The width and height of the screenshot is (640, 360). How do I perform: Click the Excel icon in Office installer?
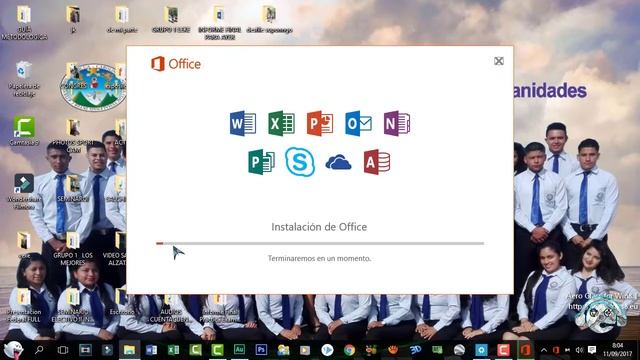coord(281,123)
